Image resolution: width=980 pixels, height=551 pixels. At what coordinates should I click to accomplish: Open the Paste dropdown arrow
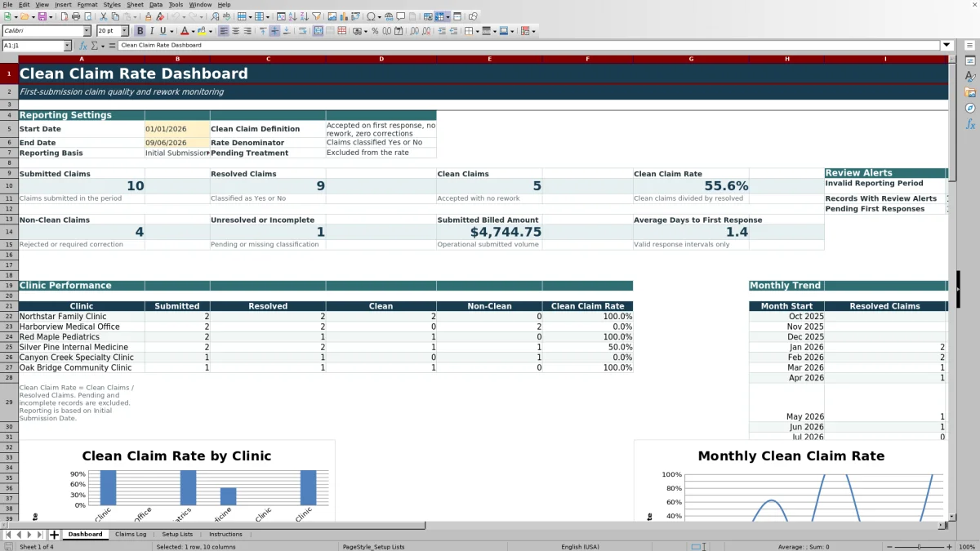coord(135,16)
